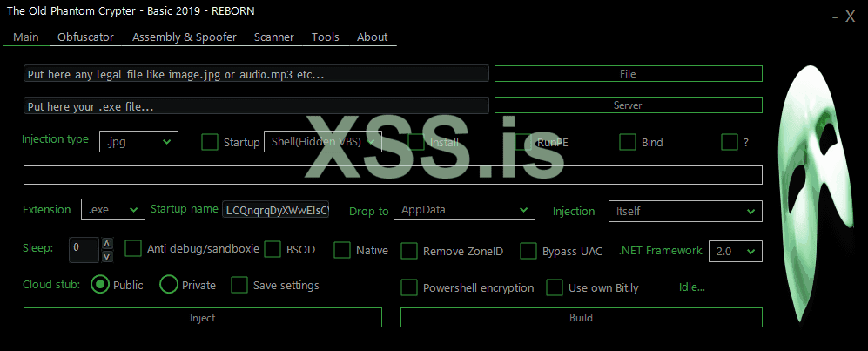868x351 pixels.
Task: Toggle the Bypass UAC checkbox
Action: click(528, 251)
